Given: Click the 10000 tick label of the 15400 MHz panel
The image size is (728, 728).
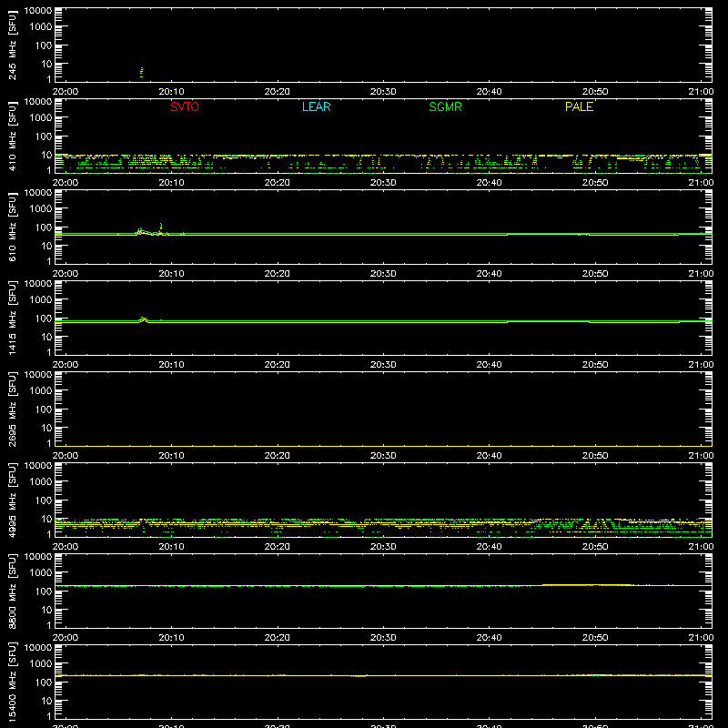Looking at the screenshot, I should coord(38,648).
